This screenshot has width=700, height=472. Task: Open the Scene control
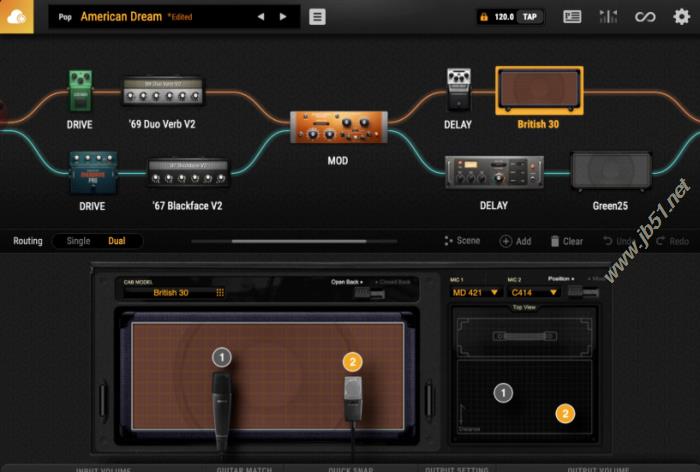[x=462, y=241]
